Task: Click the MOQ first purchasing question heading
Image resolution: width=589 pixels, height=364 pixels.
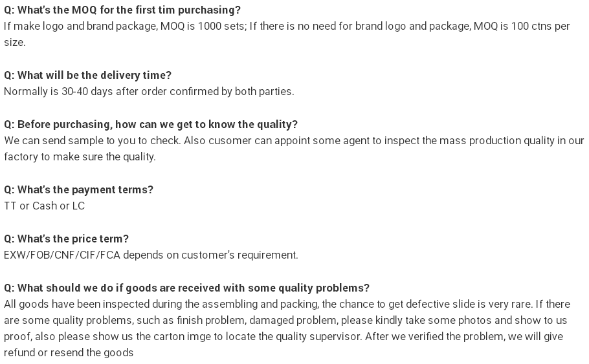Action: pos(122,10)
